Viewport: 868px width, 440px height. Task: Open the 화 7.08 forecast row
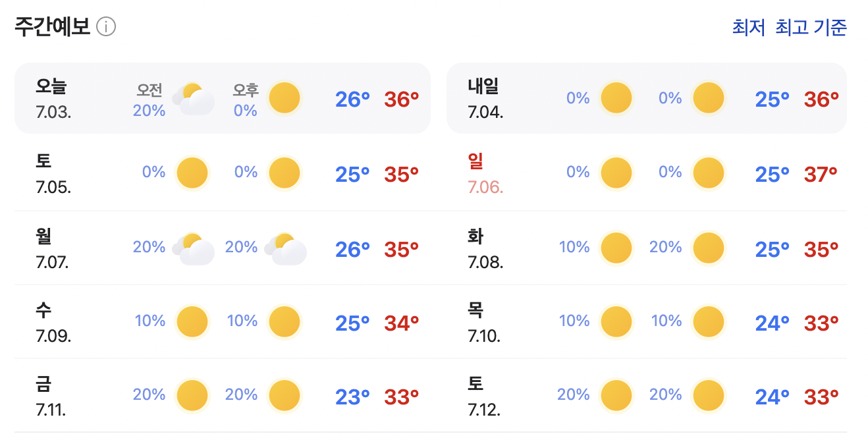click(647, 248)
